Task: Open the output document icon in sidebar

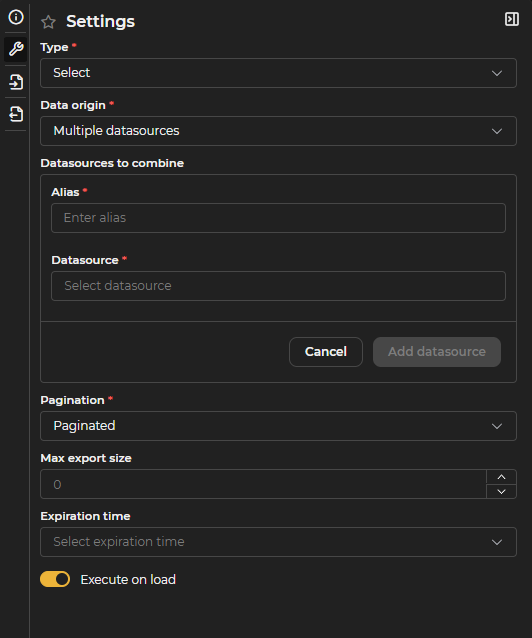Action: (x=16, y=114)
